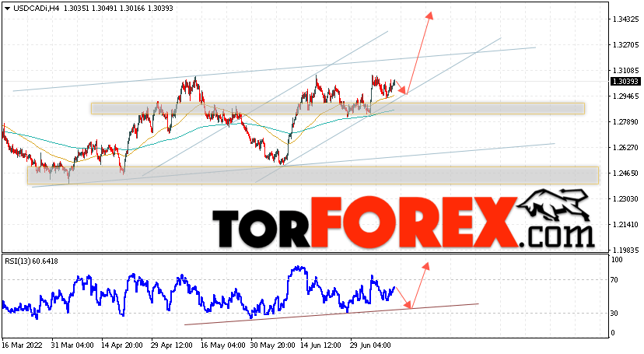Select the RSI 100 level label
This screenshot has width=644, height=354.
[x=617, y=260]
